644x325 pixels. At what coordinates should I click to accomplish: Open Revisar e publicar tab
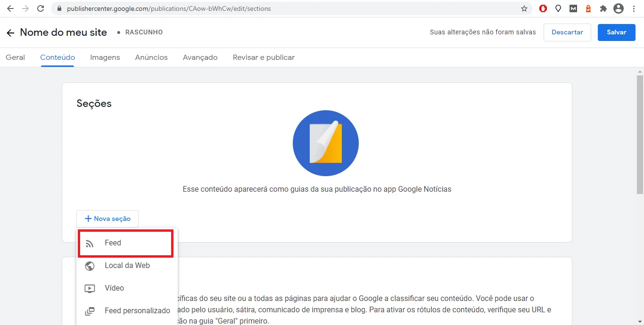click(264, 57)
